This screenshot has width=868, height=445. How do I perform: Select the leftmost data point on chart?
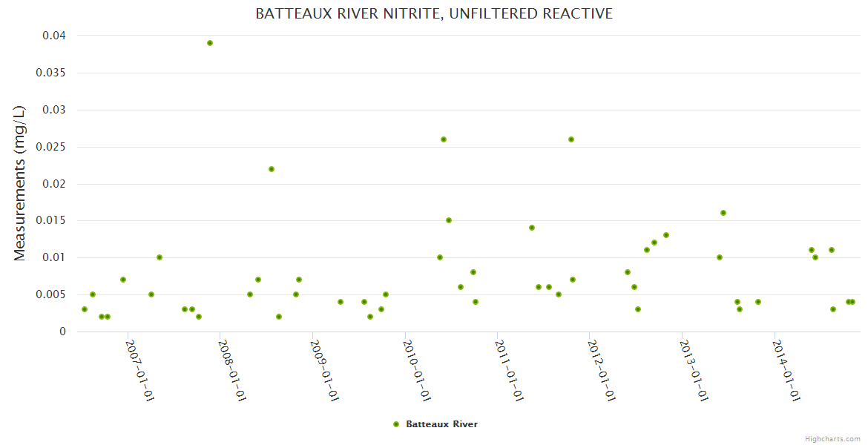point(85,309)
